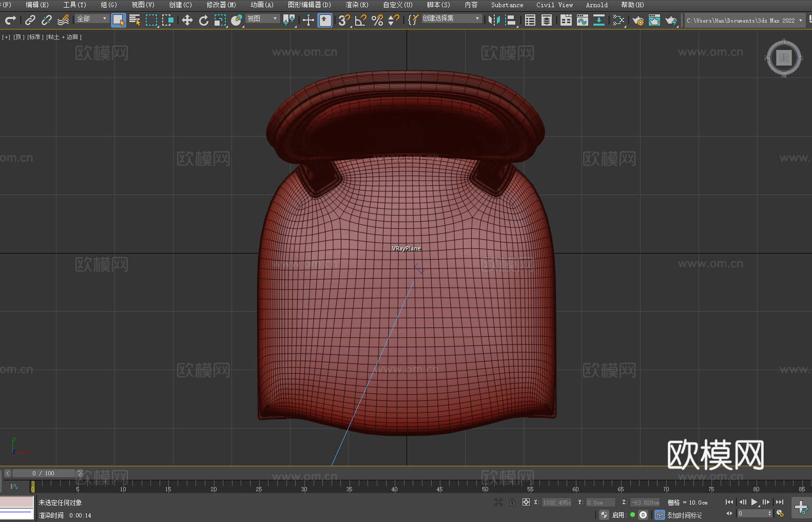The height and width of the screenshot is (522, 812).
Task: Click Bind to Space Warp icon
Action: coord(63,20)
